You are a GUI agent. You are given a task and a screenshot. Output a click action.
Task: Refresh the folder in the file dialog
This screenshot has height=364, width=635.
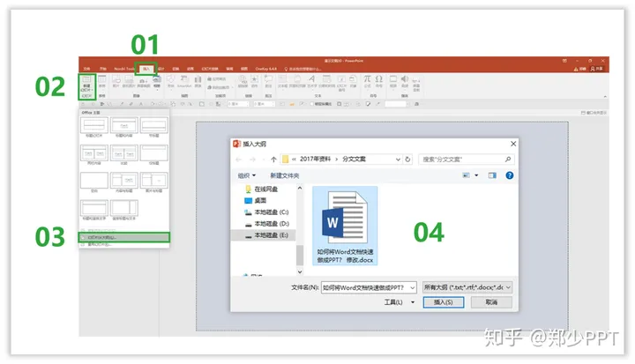point(407,160)
